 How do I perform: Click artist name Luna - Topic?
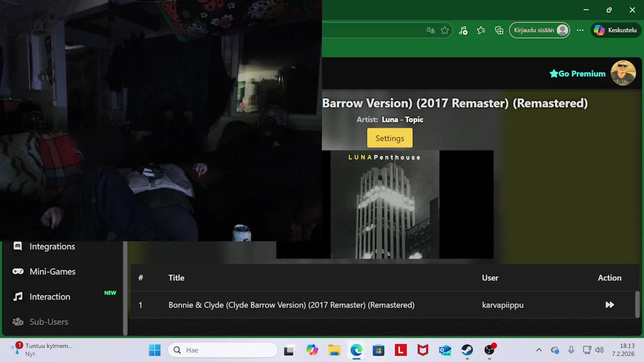tap(403, 120)
